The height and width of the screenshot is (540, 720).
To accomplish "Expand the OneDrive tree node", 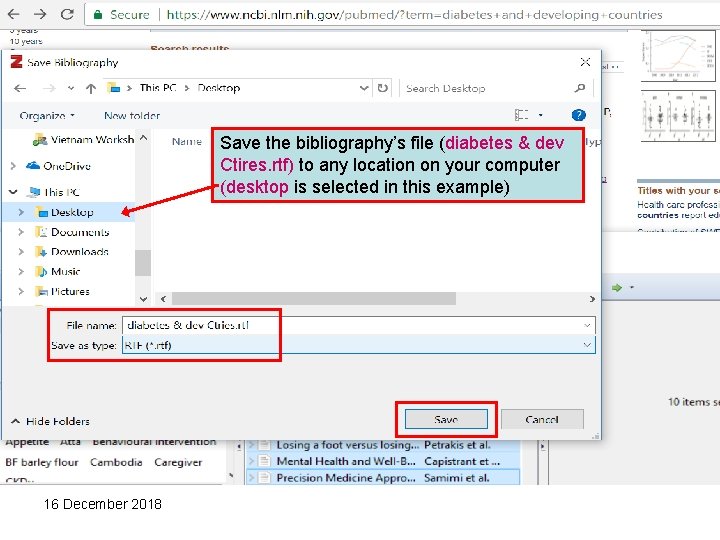I will [13, 166].
